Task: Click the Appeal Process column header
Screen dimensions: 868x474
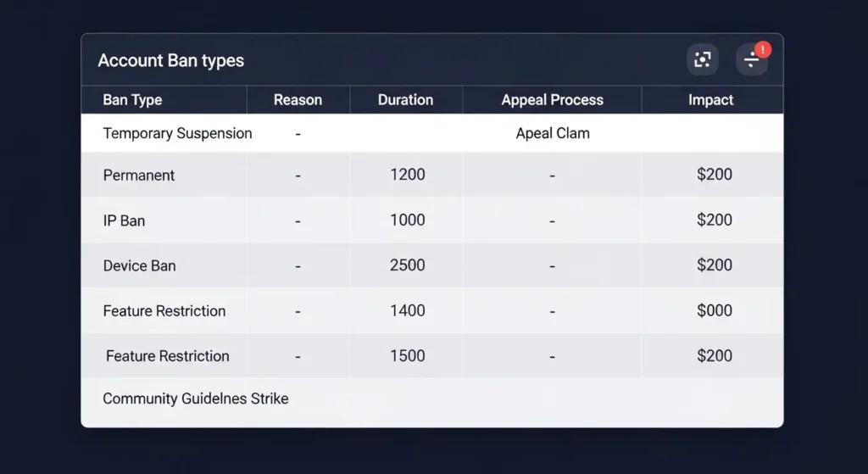Action: click(x=552, y=100)
